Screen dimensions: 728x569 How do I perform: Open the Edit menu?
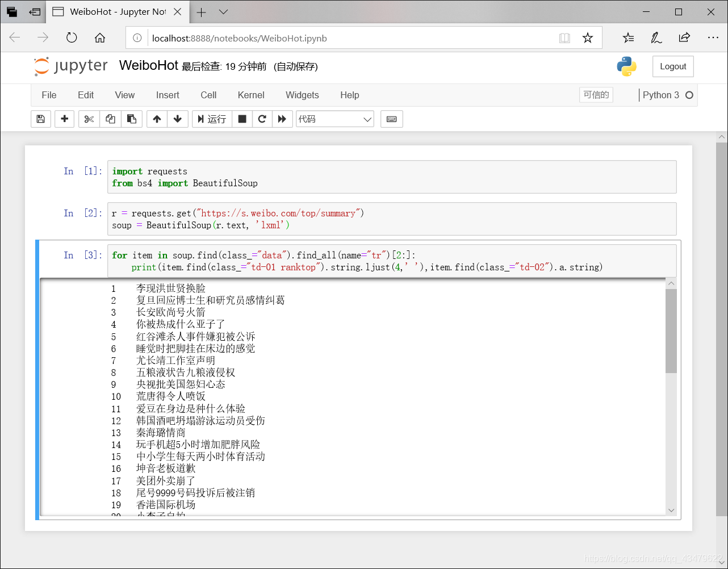(x=86, y=95)
